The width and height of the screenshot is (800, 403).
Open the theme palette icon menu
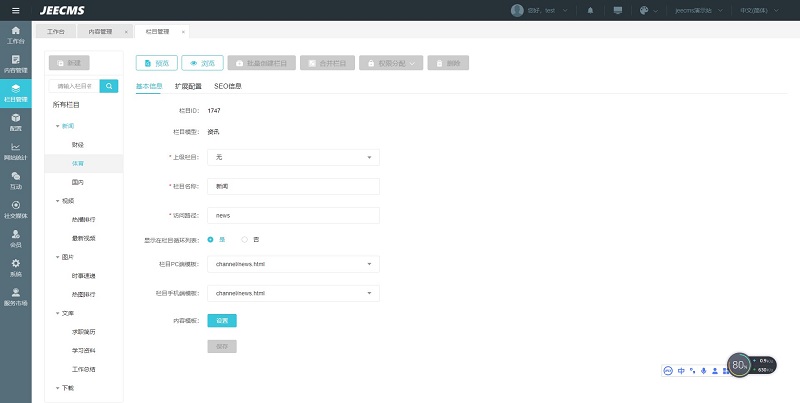point(645,10)
